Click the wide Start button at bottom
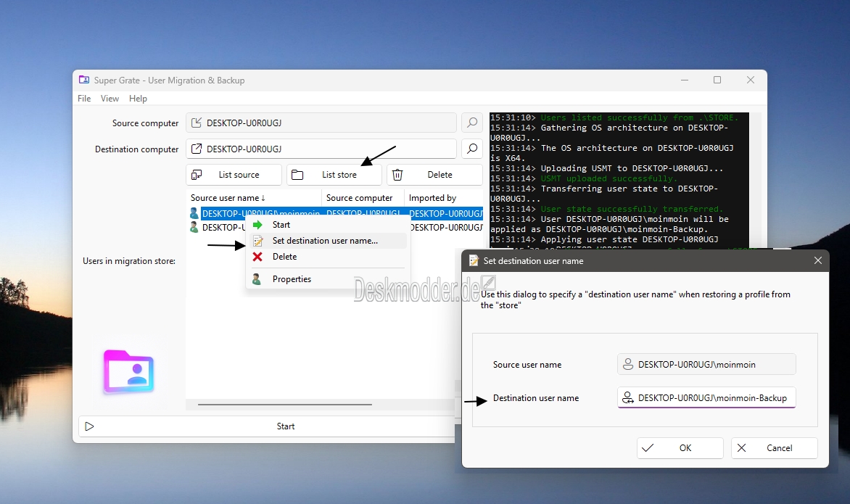This screenshot has width=850, height=504. pos(267,426)
